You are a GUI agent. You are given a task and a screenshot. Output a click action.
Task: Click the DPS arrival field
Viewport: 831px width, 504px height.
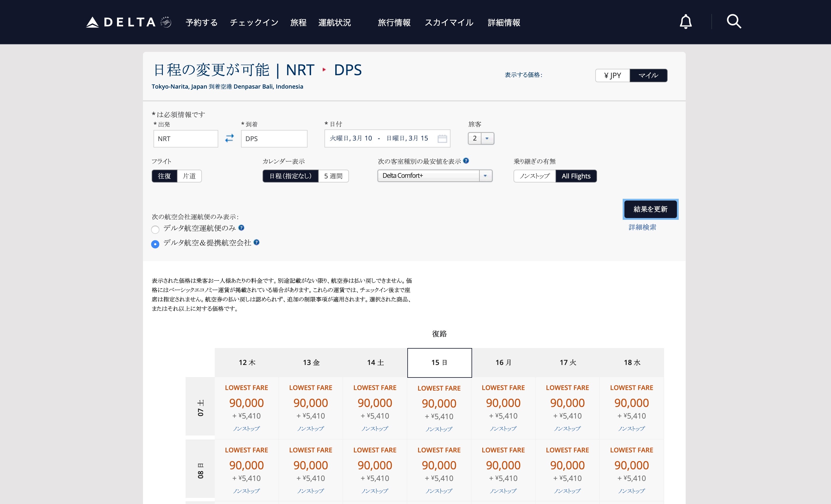[274, 138]
